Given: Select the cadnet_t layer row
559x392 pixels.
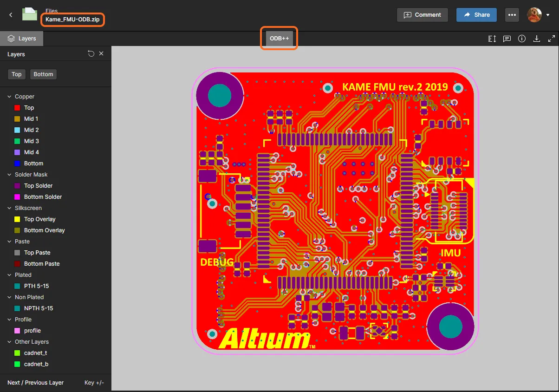Looking at the screenshot, I should 56,353.
